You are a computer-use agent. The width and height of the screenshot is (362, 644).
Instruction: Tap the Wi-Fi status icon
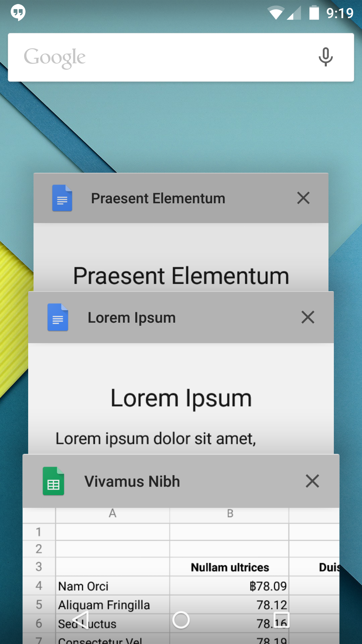276,13
